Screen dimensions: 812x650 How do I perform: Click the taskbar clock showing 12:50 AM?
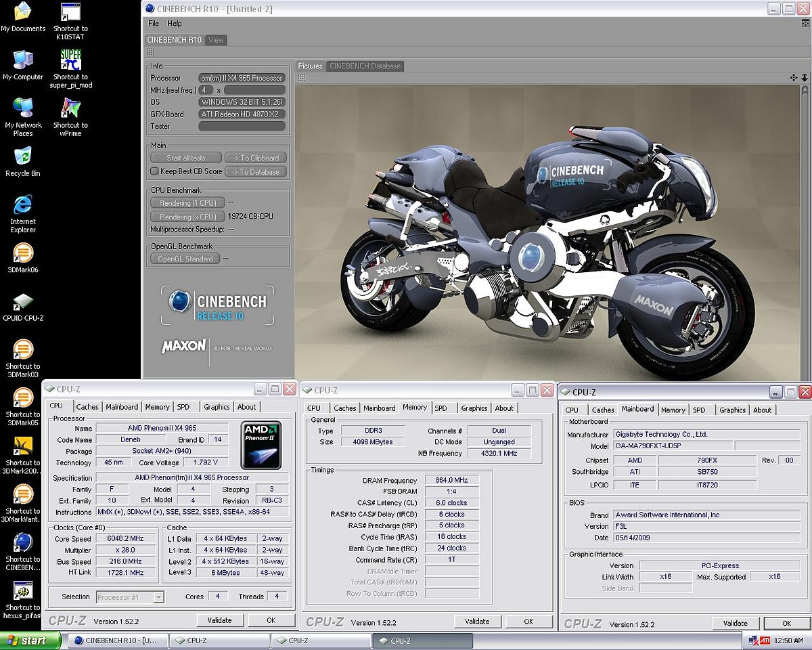[x=789, y=641]
